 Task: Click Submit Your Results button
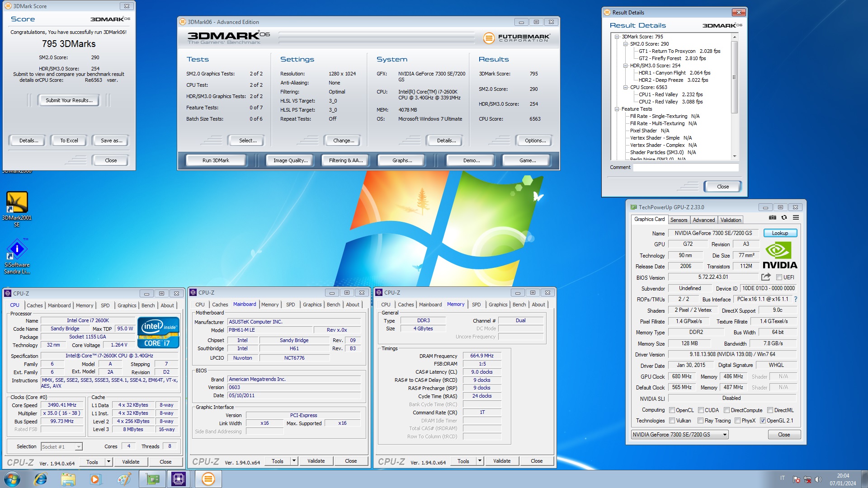[69, 100]
